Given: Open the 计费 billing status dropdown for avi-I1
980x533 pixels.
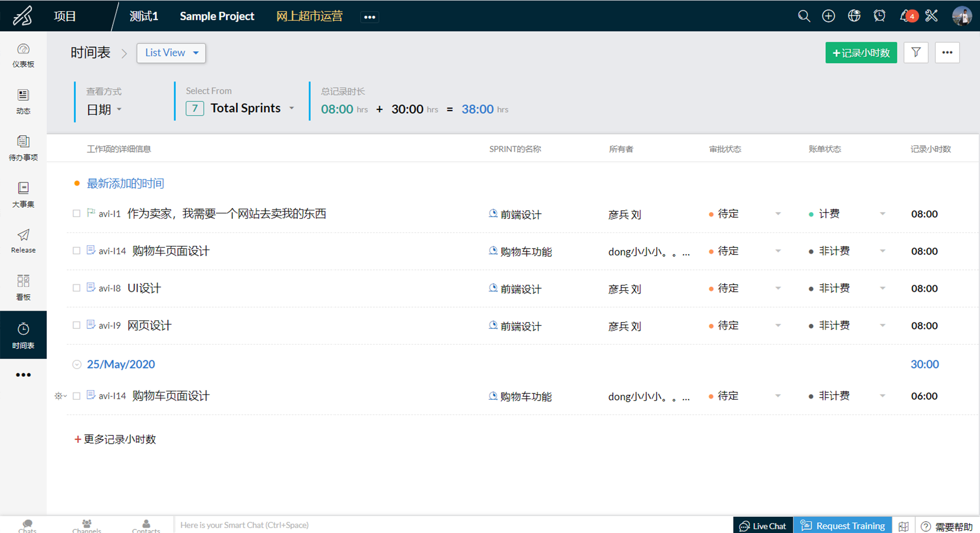Looking at the screenshot, I should coord(882,214).
